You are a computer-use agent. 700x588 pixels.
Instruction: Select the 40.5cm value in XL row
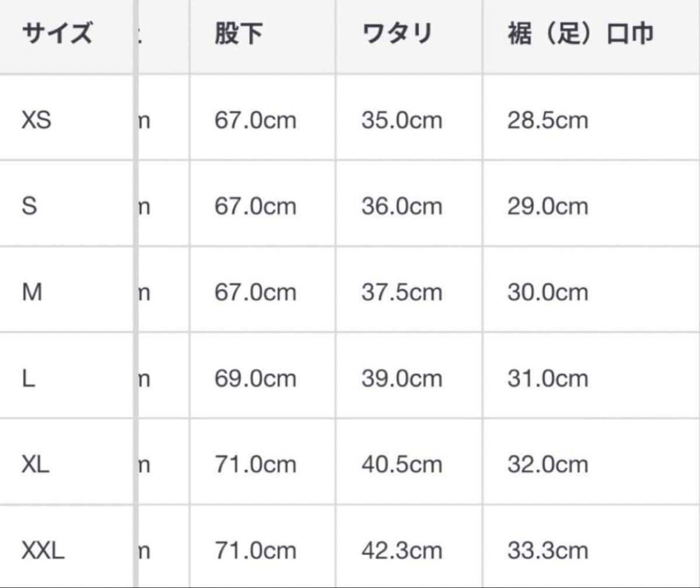coord(402,464)
